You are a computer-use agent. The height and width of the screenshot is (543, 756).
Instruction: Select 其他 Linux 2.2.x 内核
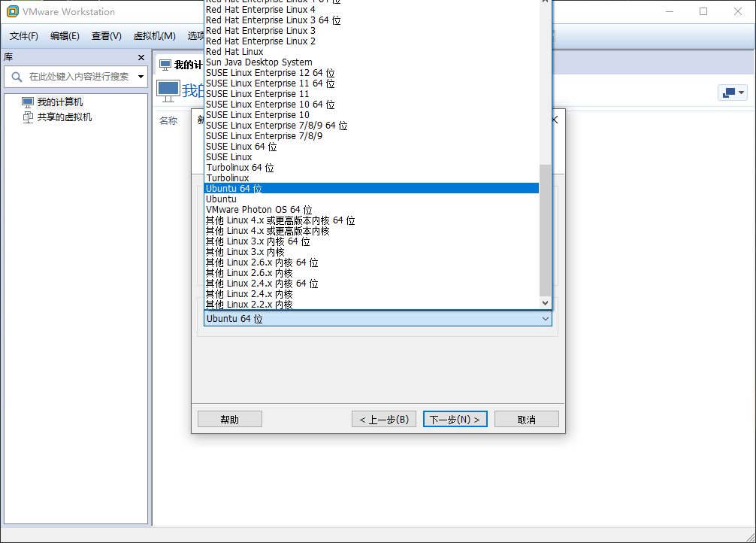point(372,305)
